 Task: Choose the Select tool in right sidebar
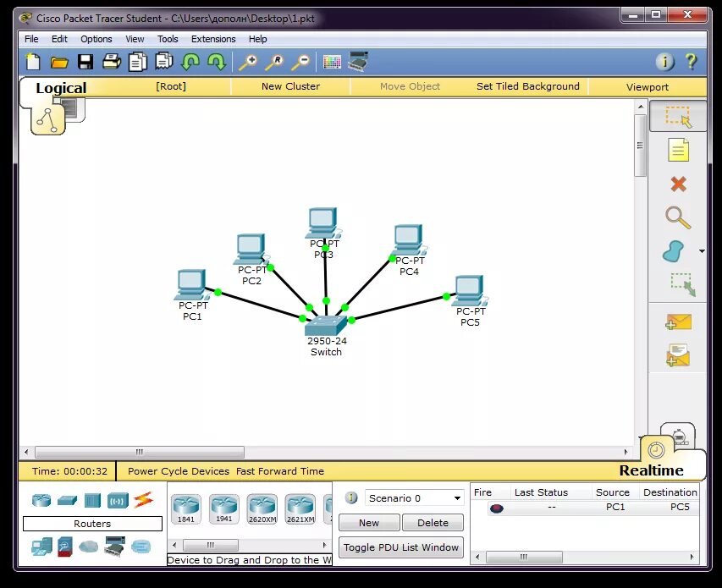678,117
